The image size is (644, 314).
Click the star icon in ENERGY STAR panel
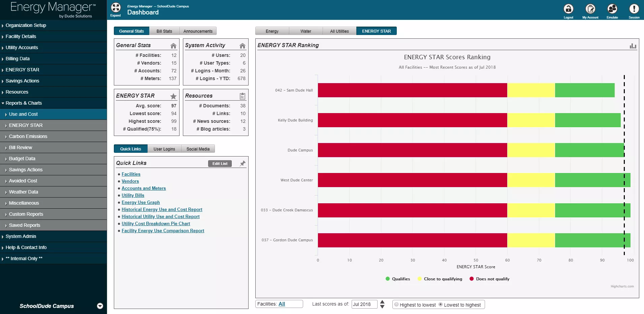click(x=173, y=96)
